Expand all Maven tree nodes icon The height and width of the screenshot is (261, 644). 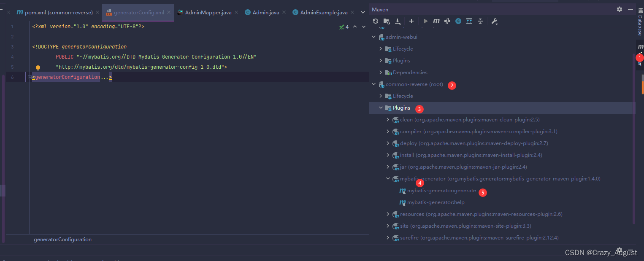(469, 21)
